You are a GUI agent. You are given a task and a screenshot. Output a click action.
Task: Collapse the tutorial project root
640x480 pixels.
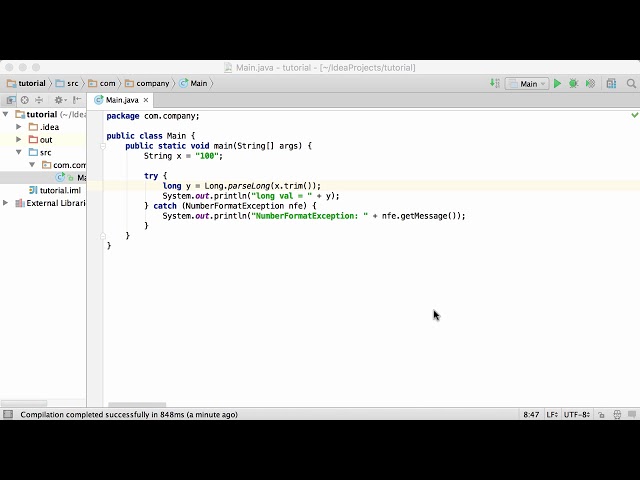pos(6,114)
